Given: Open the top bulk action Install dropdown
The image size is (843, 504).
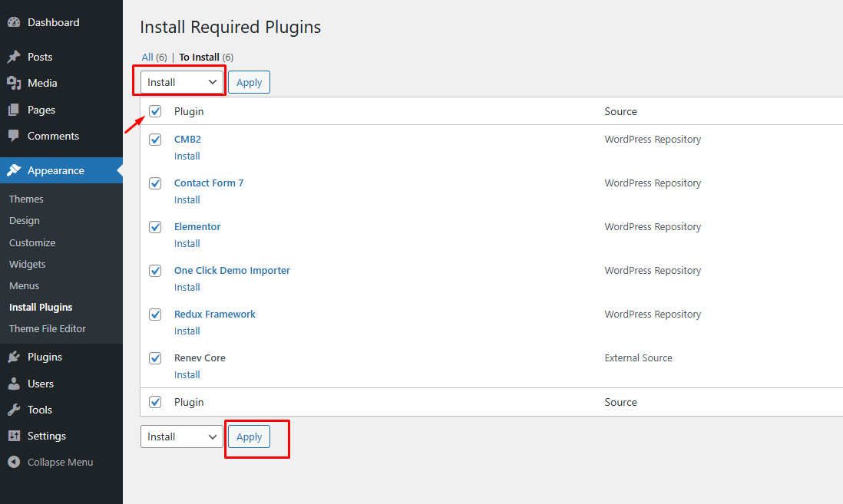Looking at the screenshot, I should pos(182,82).
